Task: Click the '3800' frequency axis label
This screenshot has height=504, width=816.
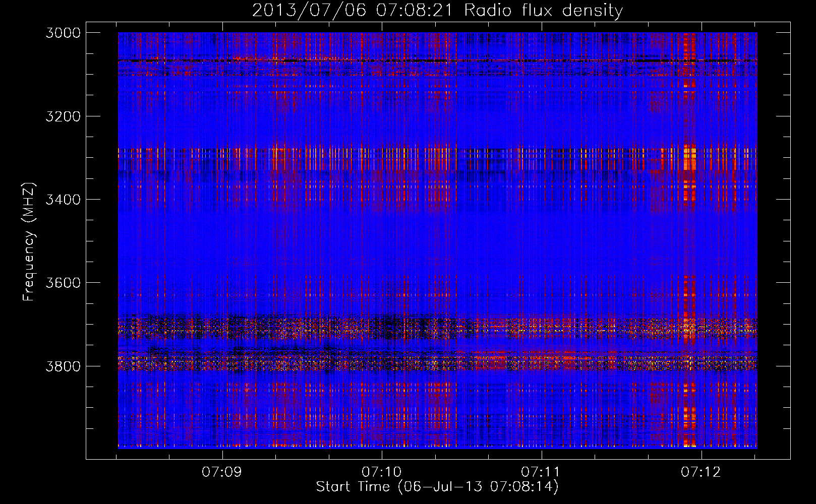Action: (63, 366)
